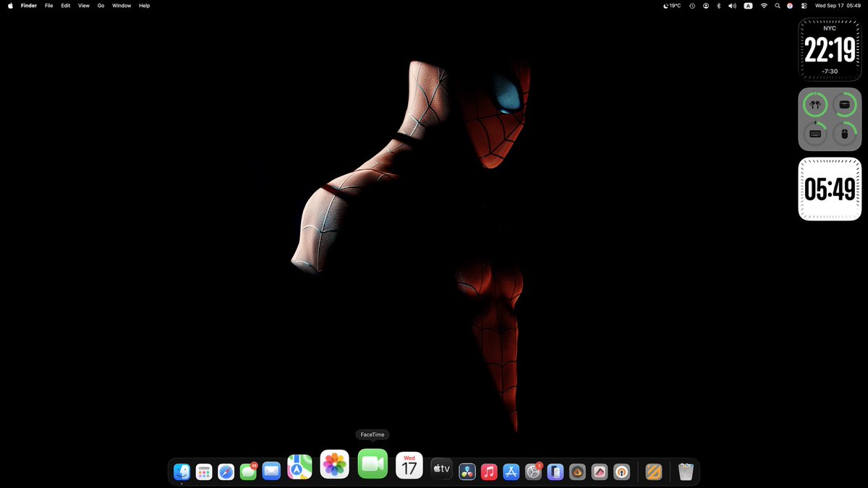Screen dimensions: 868x488
Task: Click the AirPods battery ring in widget
Action: pyautogui.click(x=815, y=105)
